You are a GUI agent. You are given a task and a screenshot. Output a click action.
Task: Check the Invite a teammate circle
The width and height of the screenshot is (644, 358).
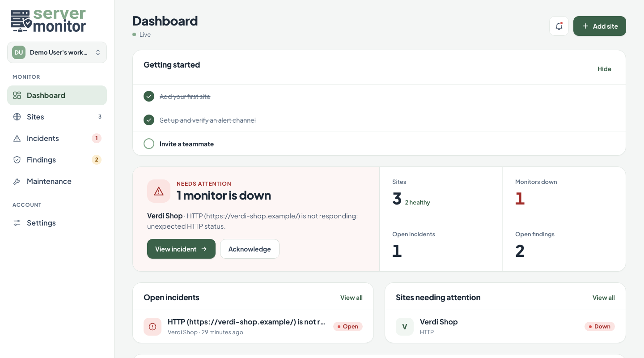149,144
